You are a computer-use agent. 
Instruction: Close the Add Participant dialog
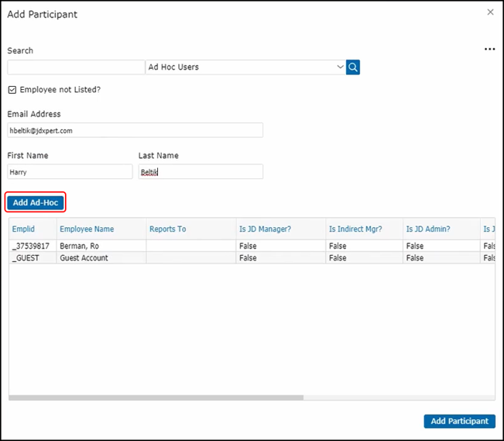490,12
